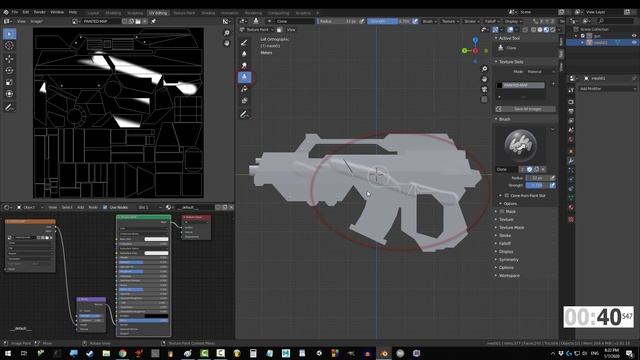Viewport: 640px width, 360px height.
Task: Click the pan hand icon in 3D viewport
Action: 484,79
